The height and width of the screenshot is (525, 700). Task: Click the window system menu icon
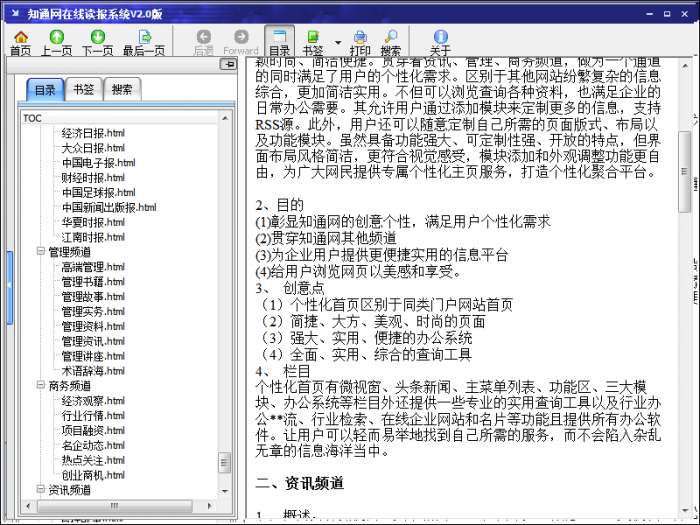[15, 13]
